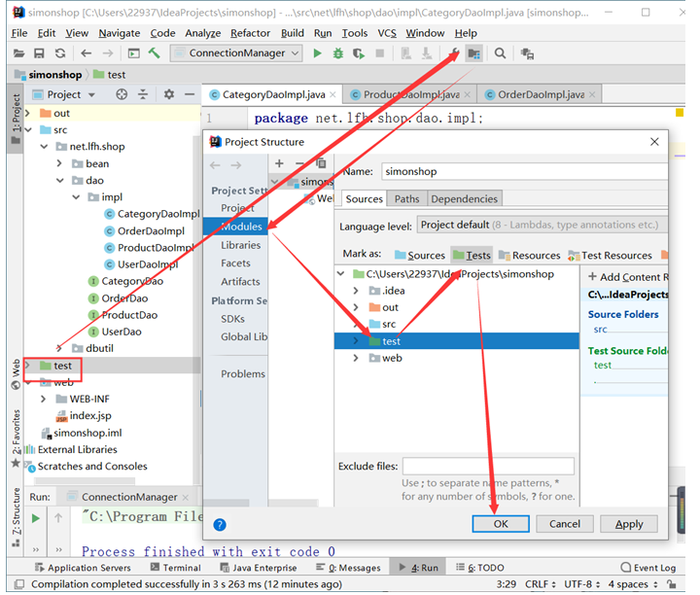Screen dimensions: 700x595
Task: Click the Build Project hammer icon
Action: click(x=154, y=53)
